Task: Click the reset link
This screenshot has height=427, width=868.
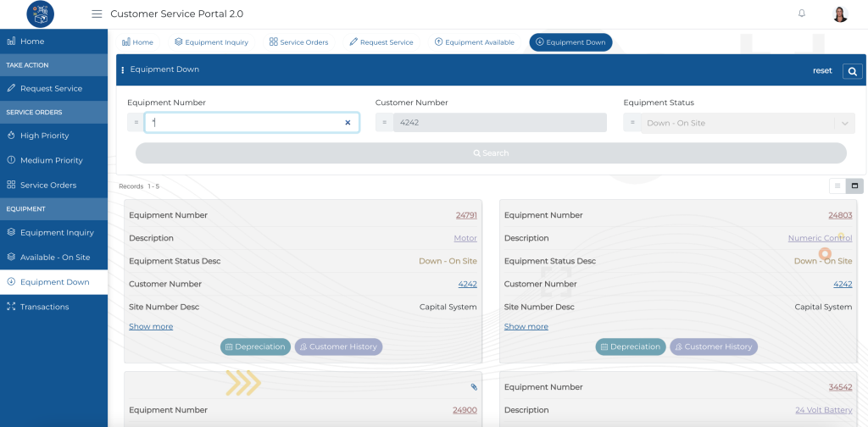Action: (x=822, y=71)
